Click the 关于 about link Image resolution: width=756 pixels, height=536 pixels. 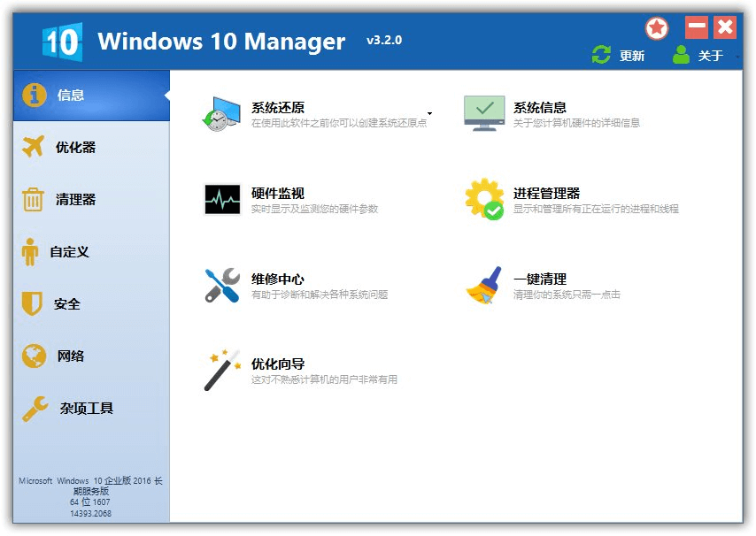714,55
